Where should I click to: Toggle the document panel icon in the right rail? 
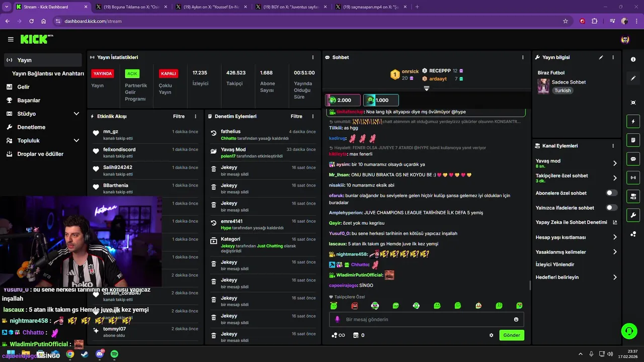click(x=633, y=140)
